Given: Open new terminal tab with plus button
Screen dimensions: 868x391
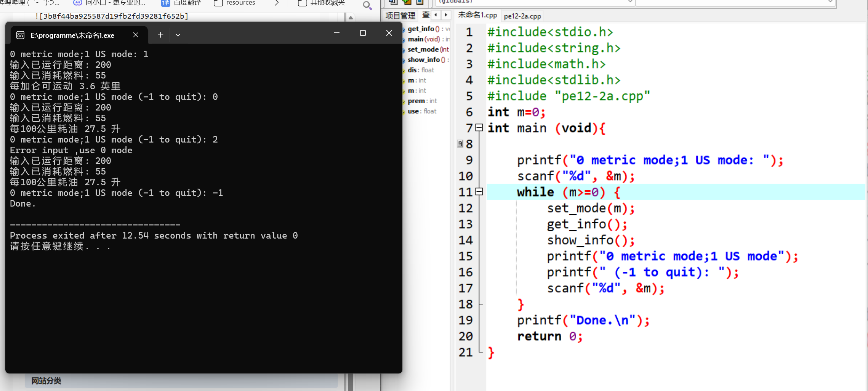Looking at the screenshot, I should tap(160, 35).
